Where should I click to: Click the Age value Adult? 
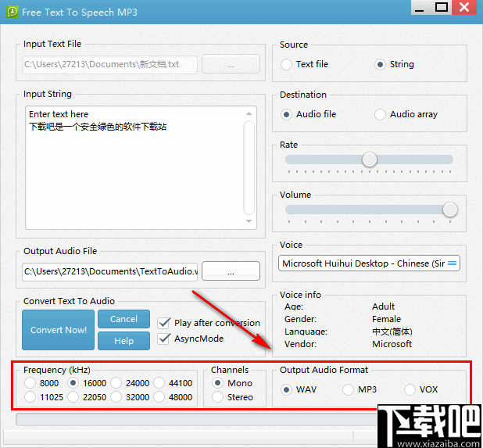(x=383, y=306)
